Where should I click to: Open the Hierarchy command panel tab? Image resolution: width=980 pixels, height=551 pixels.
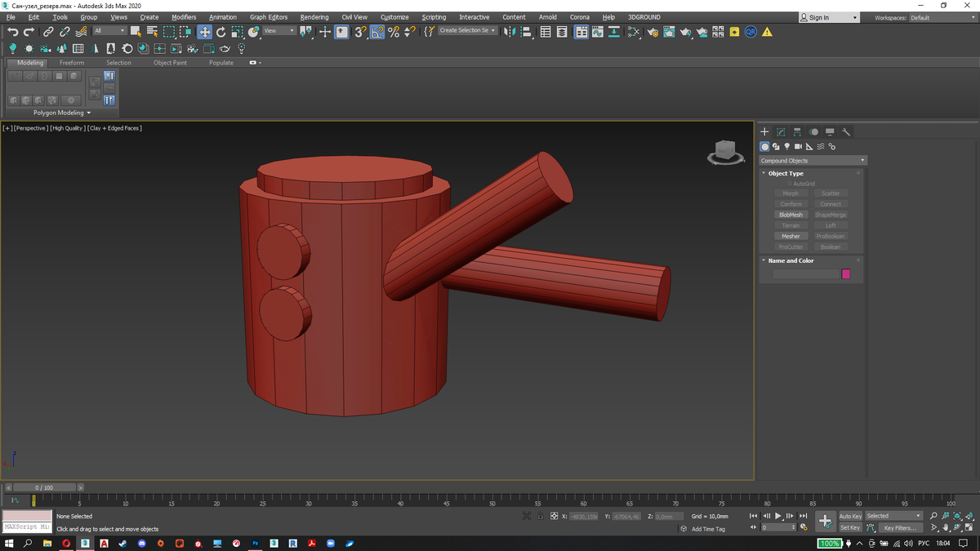[x=797, y=131]
